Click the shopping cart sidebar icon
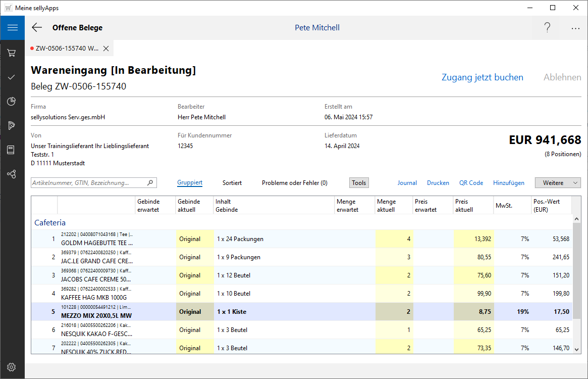The image size is (588, 379). coord(12,53)
